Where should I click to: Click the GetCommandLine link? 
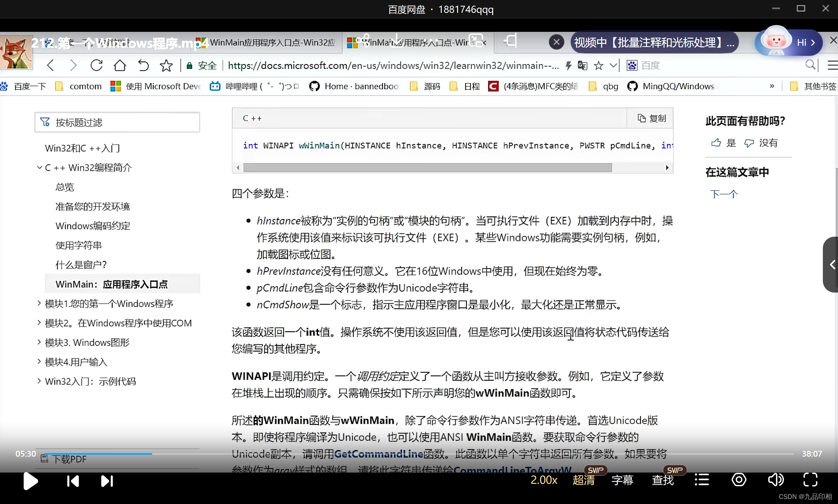[378, 454]
